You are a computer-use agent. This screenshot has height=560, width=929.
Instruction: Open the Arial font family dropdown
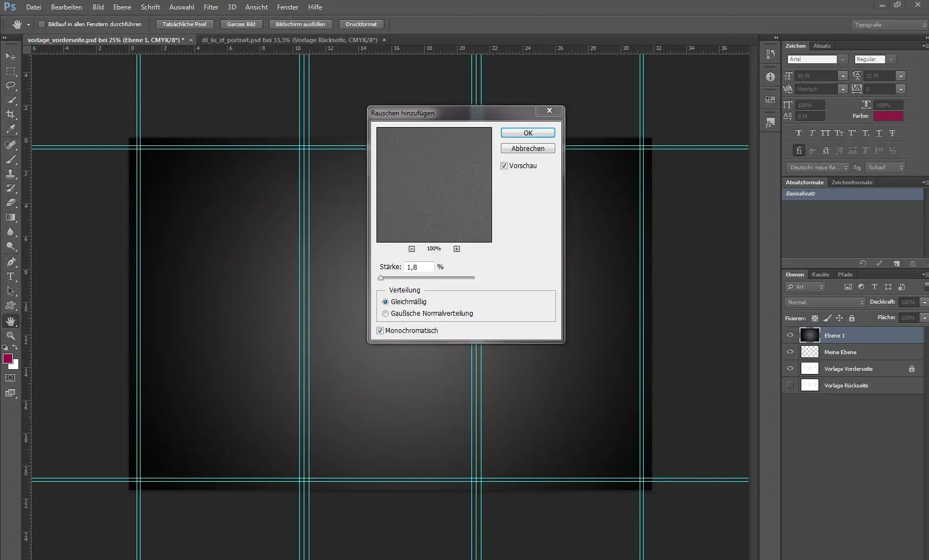(x=842, y=59)
